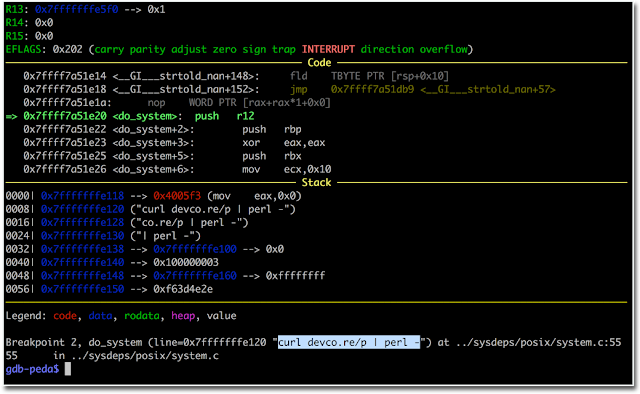The image size is (640, 394).
Task: Click the yellow Code section header
Action: pyautogui.click(x=319, y=63)
